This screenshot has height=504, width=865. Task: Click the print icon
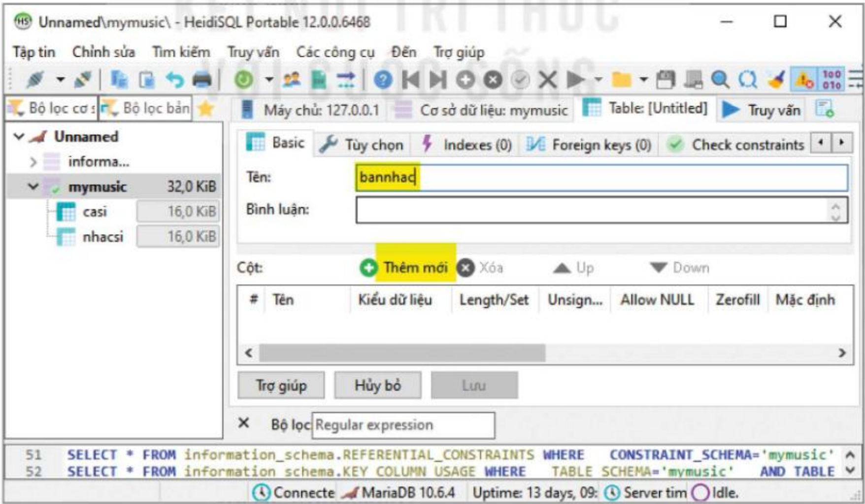coord(201,79)
